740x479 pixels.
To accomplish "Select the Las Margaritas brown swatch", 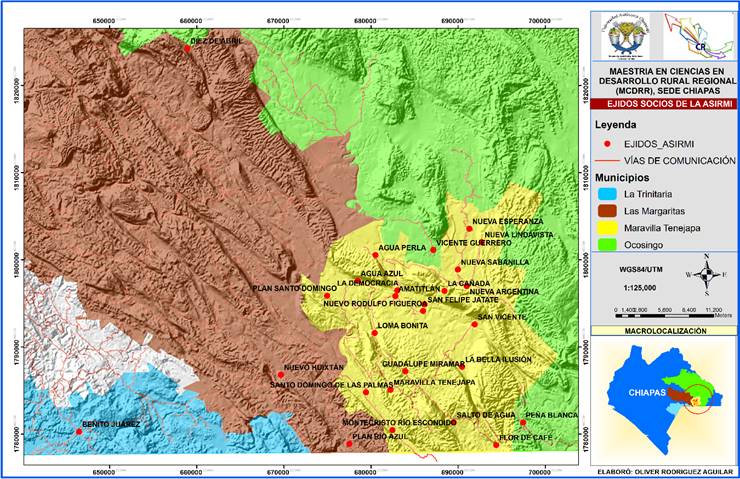I will (606, 210).
